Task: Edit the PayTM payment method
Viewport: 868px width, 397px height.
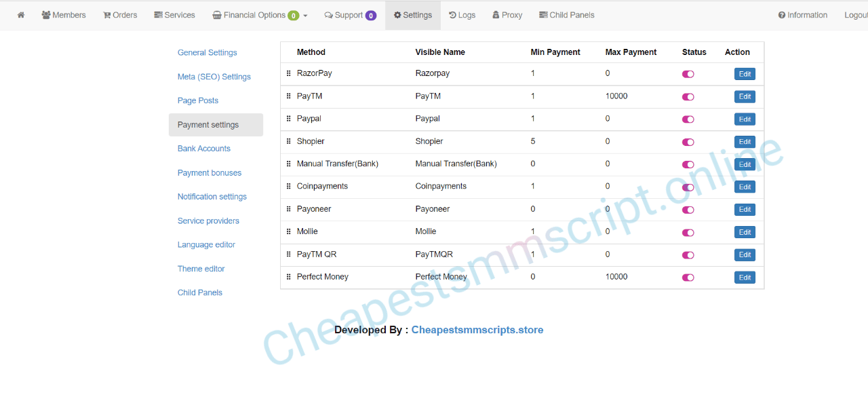Action: point(745,96)
